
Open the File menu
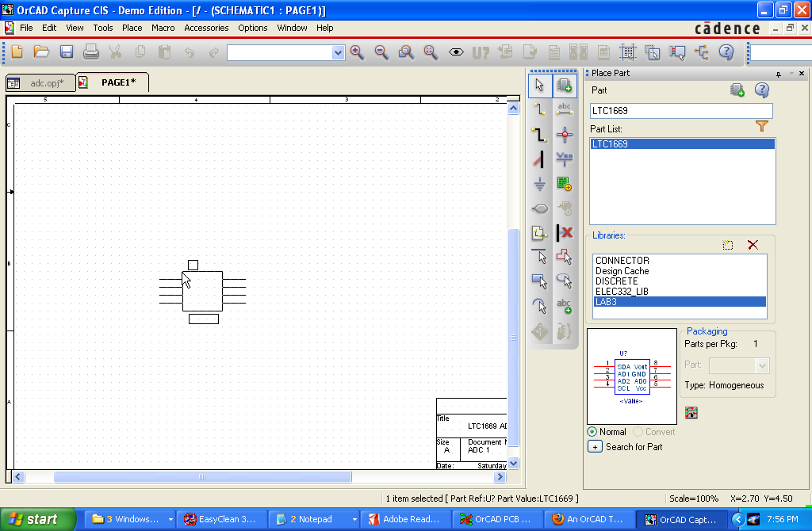point(26,28)
